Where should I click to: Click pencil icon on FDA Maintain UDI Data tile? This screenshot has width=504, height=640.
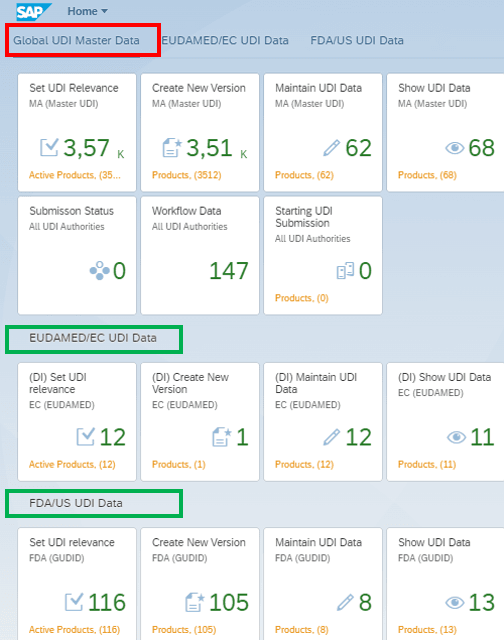[x=345, y=602]
